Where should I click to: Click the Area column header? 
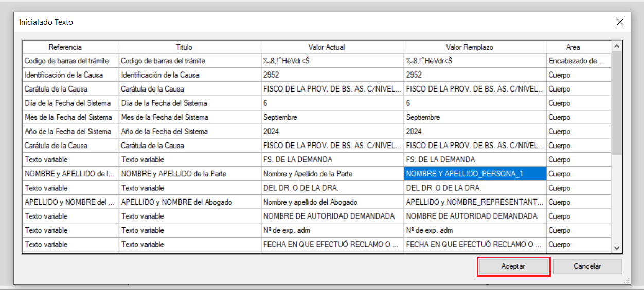(573, 47)
